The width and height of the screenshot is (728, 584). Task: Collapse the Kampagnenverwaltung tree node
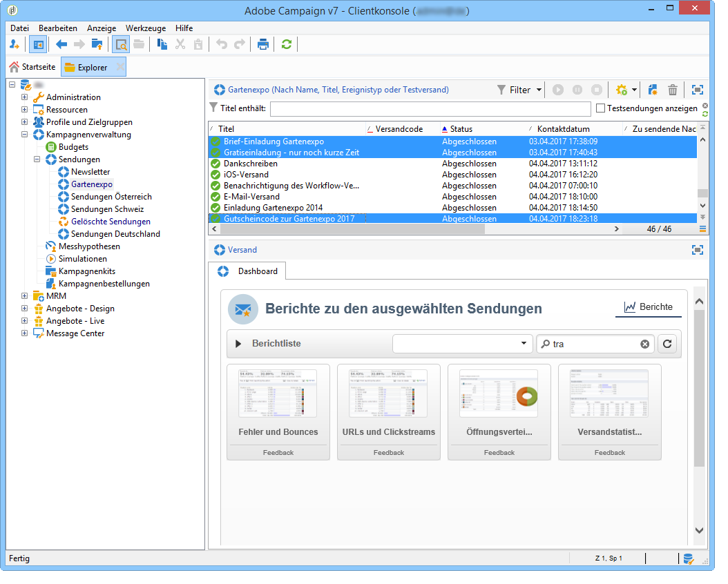[x=25, y=135]
